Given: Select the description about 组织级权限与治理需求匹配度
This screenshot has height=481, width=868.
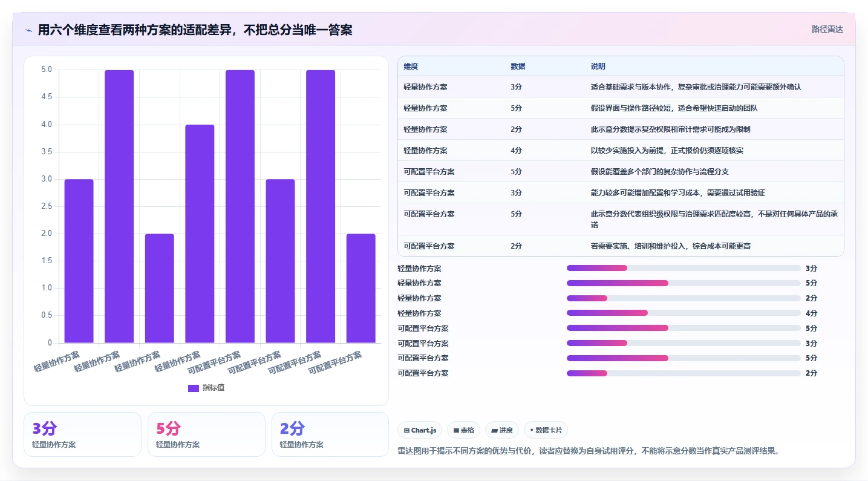Looking at the screenshot, I should pyautogui.click(x=714, y=220).
